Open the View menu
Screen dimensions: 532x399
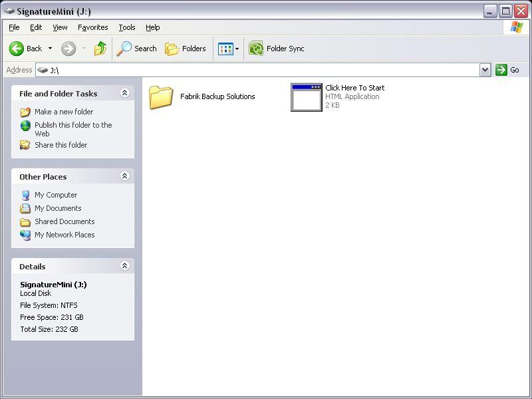(60, 27)
